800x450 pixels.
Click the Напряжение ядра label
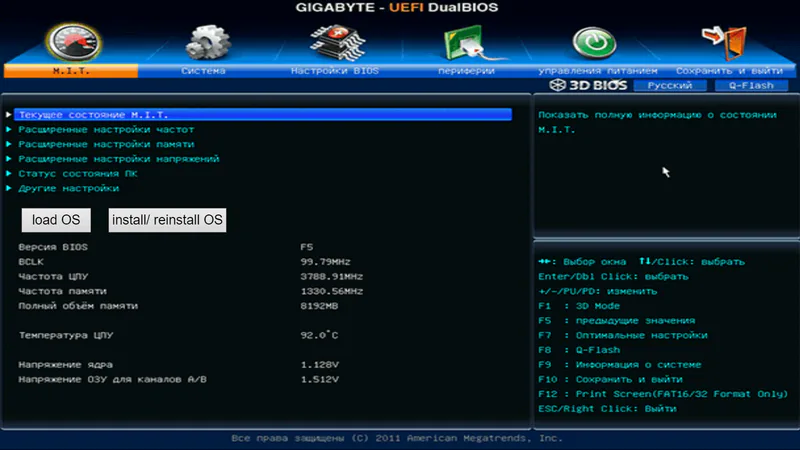pyautogui.click(x=66, y=365)
